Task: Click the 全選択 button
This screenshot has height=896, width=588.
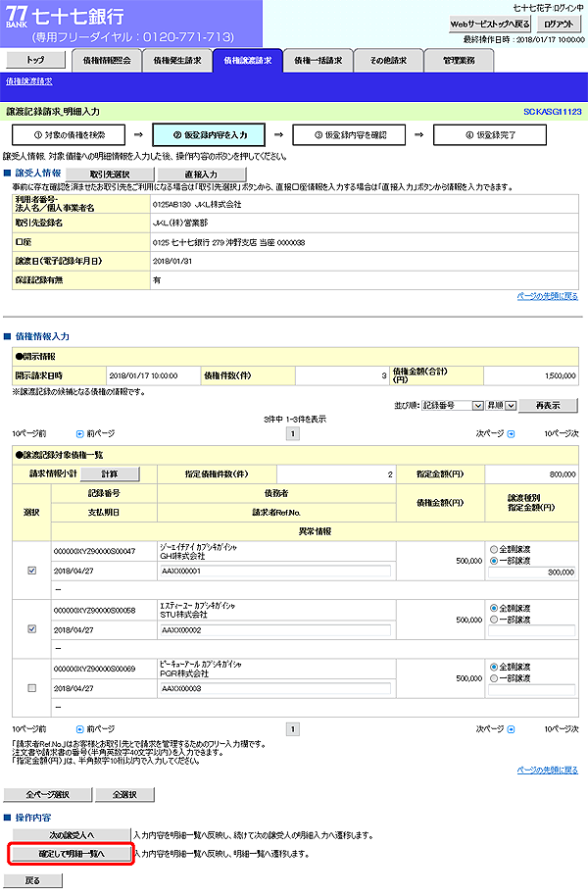Action: coord(124,795)
